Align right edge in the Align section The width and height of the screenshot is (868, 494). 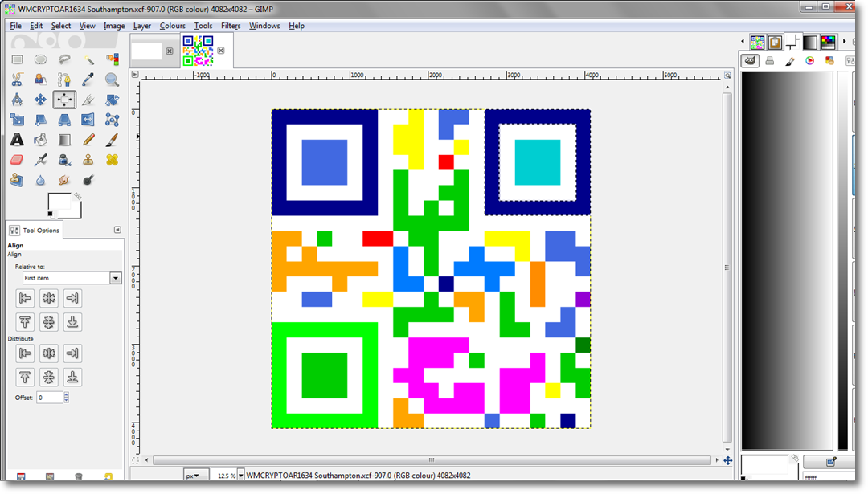coord(72,298)
